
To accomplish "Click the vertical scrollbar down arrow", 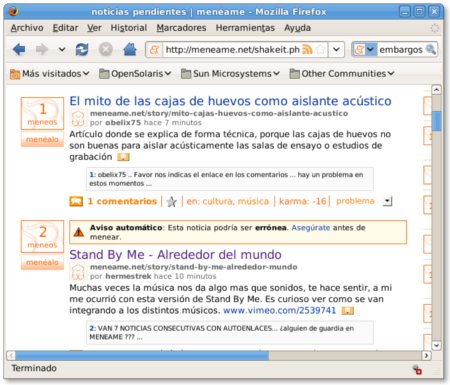I will (x=436, y=345).
